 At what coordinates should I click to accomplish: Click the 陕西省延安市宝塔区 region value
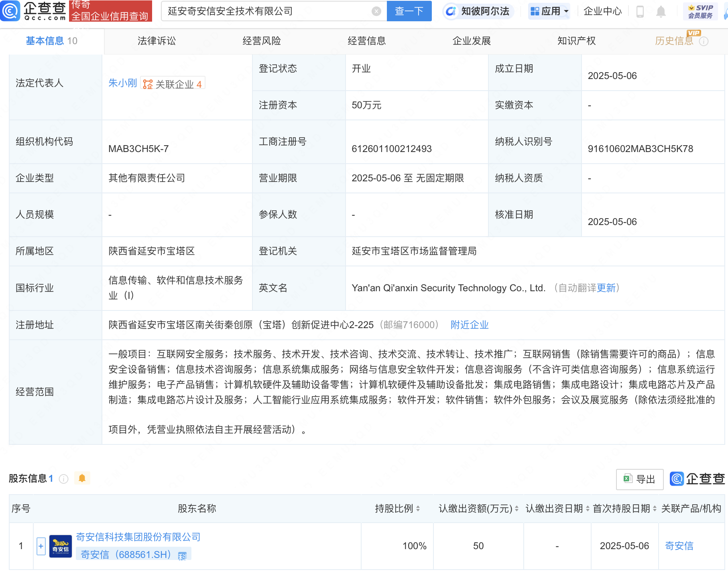coord(152,251)
